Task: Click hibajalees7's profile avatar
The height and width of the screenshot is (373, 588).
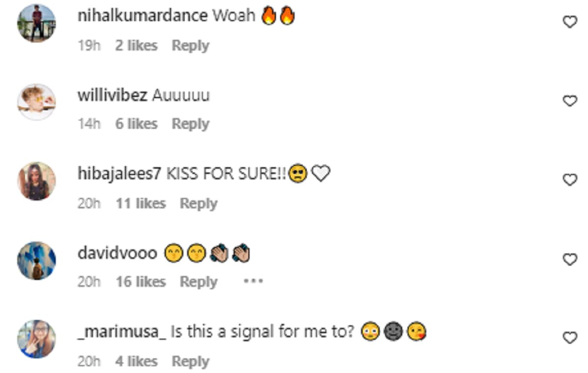Action: pyautogui.click(x=37, y=181)
